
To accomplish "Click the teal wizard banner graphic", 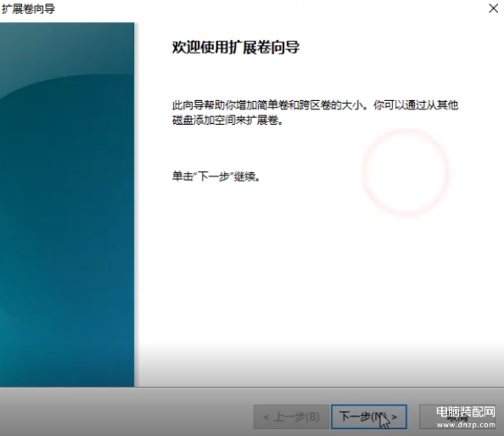I will click(67, 204).
